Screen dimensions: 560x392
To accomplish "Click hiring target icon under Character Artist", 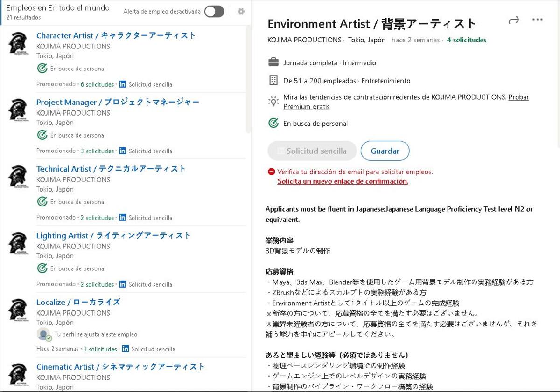I will 42,69.
